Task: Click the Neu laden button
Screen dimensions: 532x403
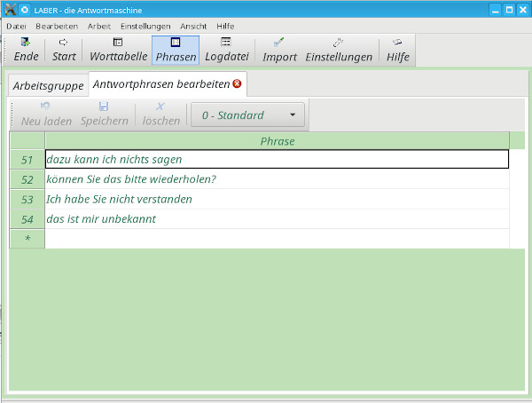Action: point(45,115)
